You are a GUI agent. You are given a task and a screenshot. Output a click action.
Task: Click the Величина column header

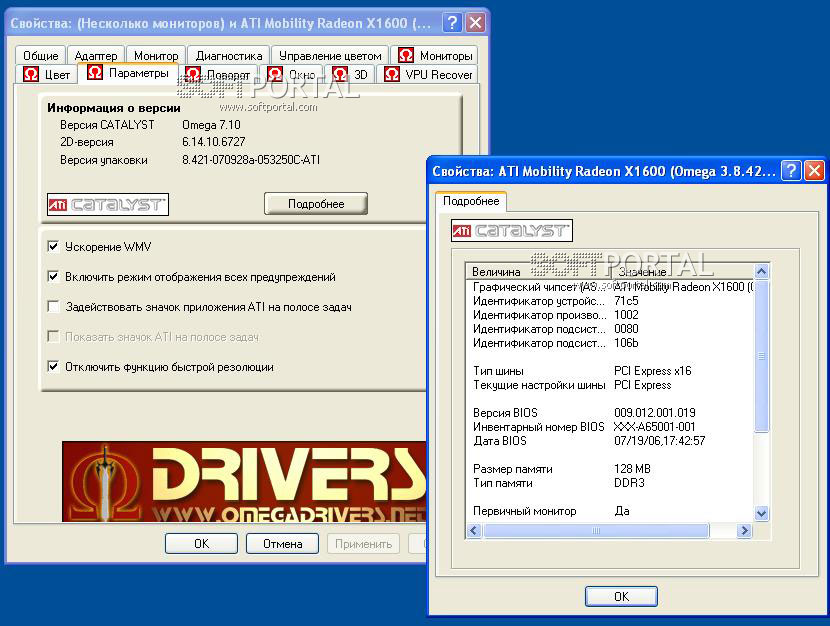pyautogui.click(x=539, y=271)
